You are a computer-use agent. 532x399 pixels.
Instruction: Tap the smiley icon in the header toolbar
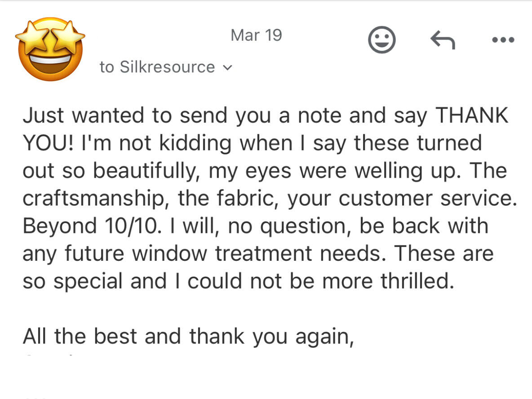click(381, 39)
